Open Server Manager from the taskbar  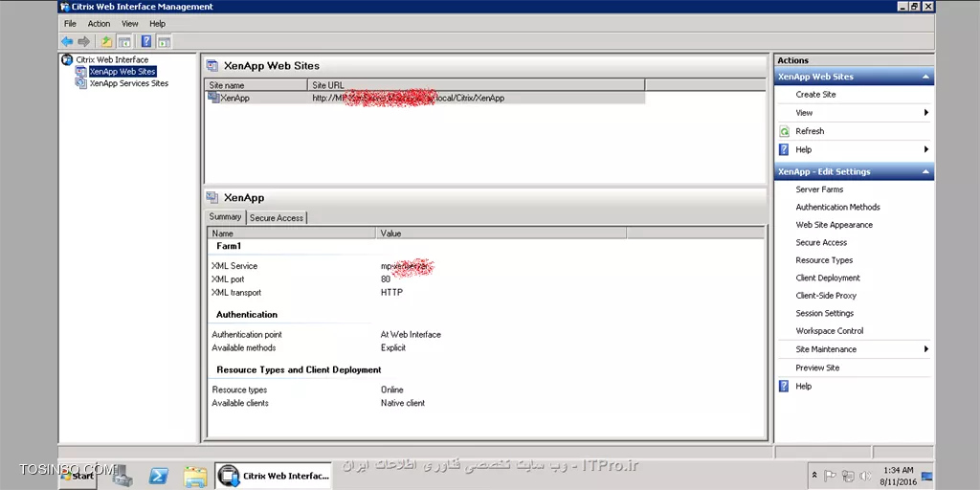coord(122,477)
